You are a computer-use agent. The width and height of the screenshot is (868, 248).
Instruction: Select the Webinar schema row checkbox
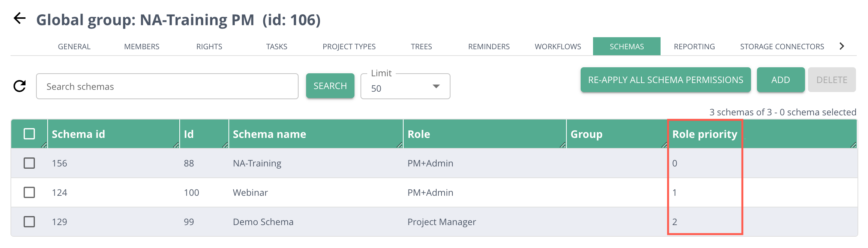point(29,192)
